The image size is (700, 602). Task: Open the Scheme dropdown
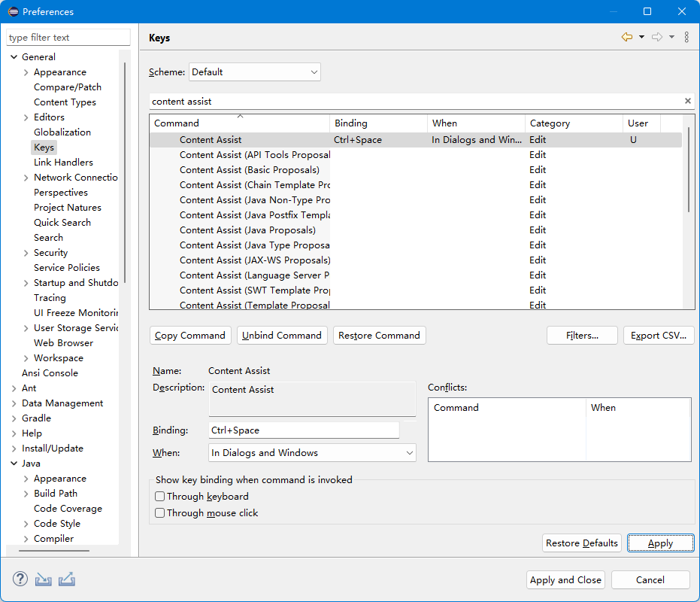click(254, 72)
